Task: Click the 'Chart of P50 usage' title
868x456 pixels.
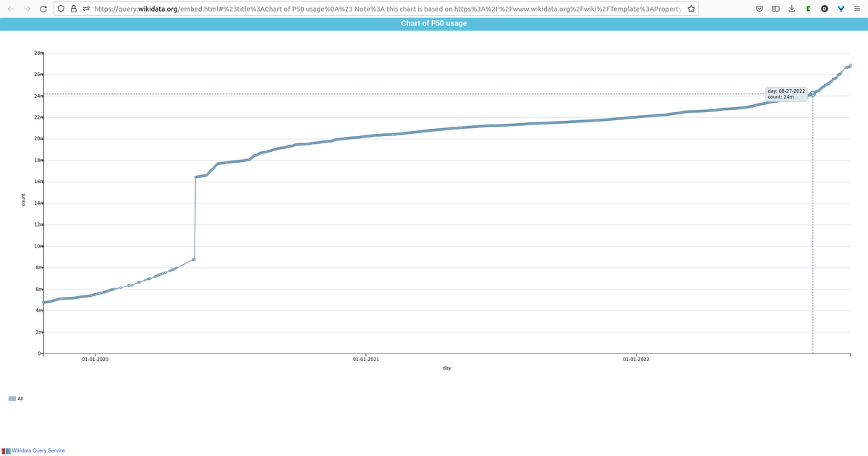Action: (434, 24)
